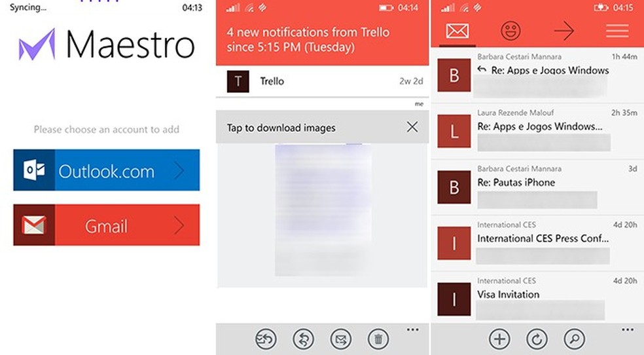Dismiss the download images banner
The image size is (644, 355).
point(412,127)
